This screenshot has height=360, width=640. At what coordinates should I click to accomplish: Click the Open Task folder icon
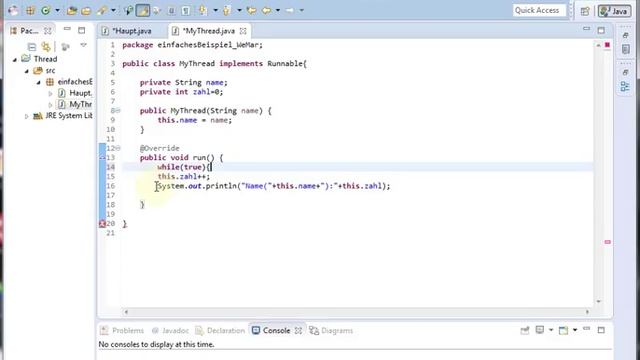pos(86,11)
